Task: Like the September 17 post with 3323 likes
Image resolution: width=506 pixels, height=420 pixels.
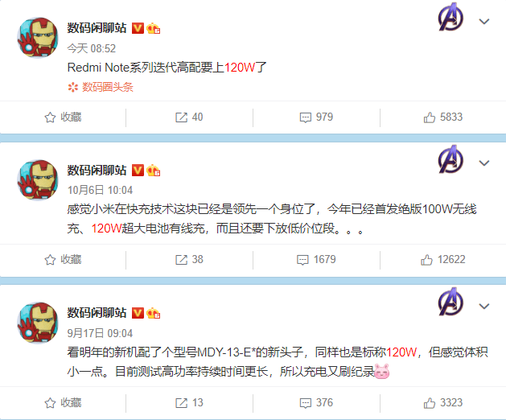Action: pyautogui.click(x=443, y=402)
